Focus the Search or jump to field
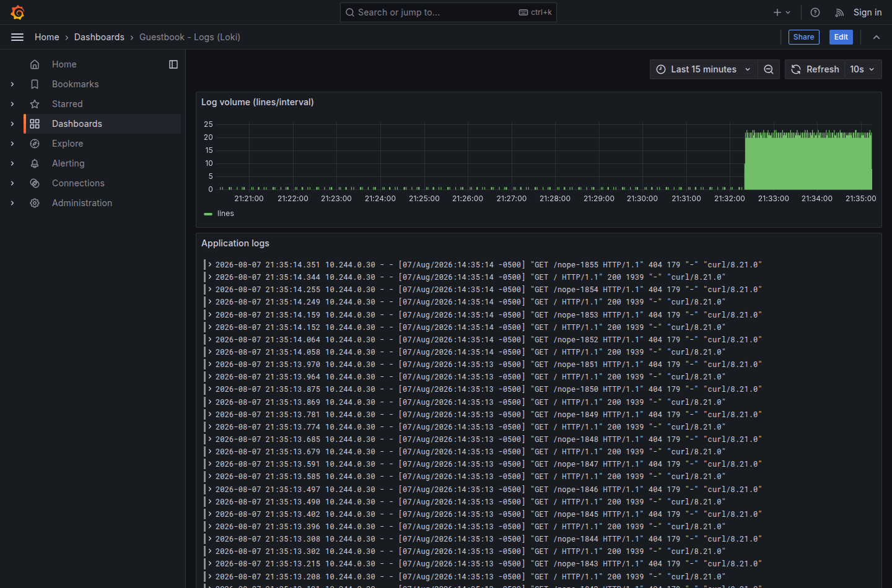892x588 pixels. 448,12
